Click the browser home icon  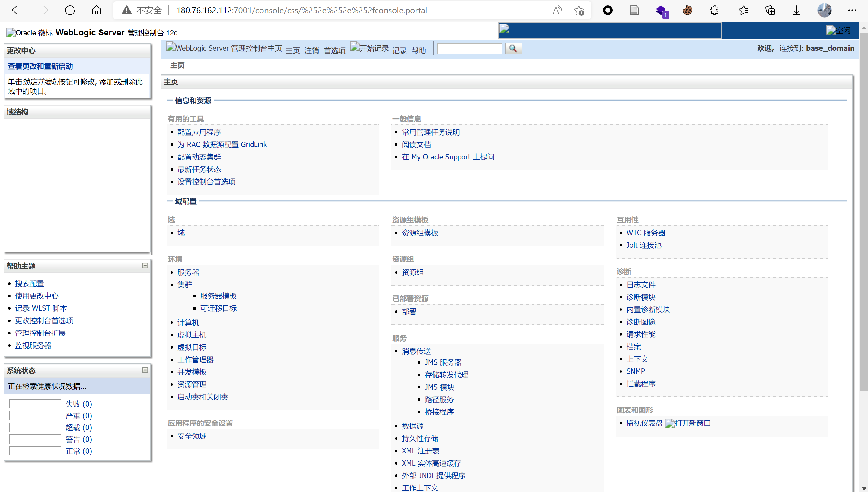coord(97,11)
